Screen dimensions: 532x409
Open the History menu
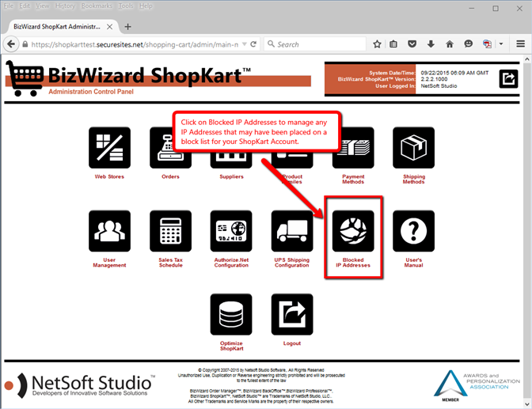point(65,6)
